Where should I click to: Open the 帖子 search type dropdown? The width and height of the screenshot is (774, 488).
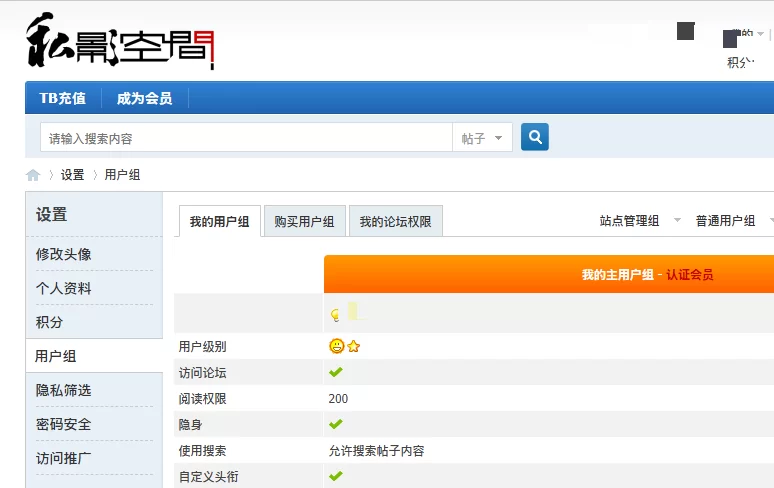pyautogui.click(x=482, y=138)
